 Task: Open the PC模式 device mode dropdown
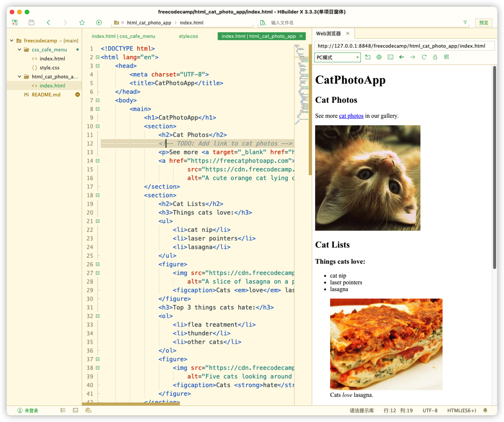coord(337,57)
